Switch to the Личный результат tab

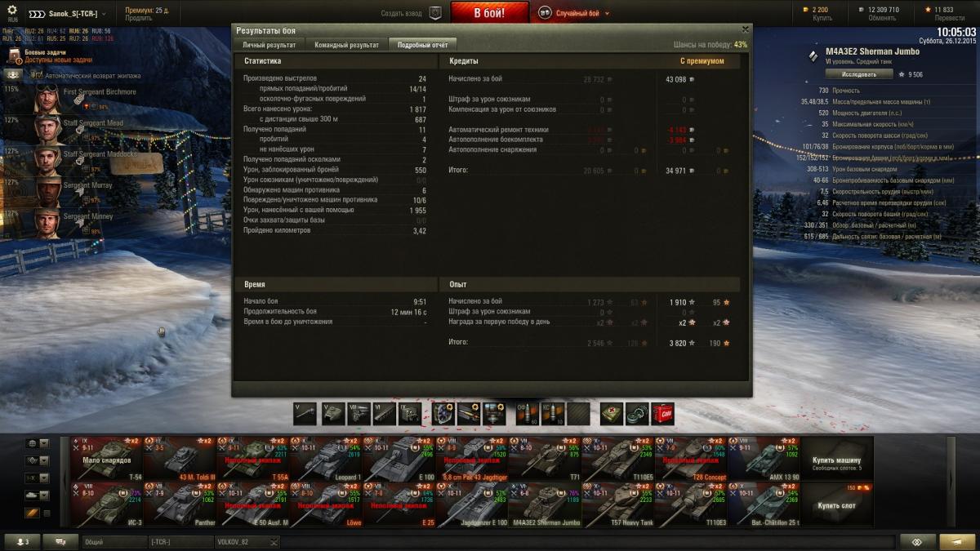(269, 45)
